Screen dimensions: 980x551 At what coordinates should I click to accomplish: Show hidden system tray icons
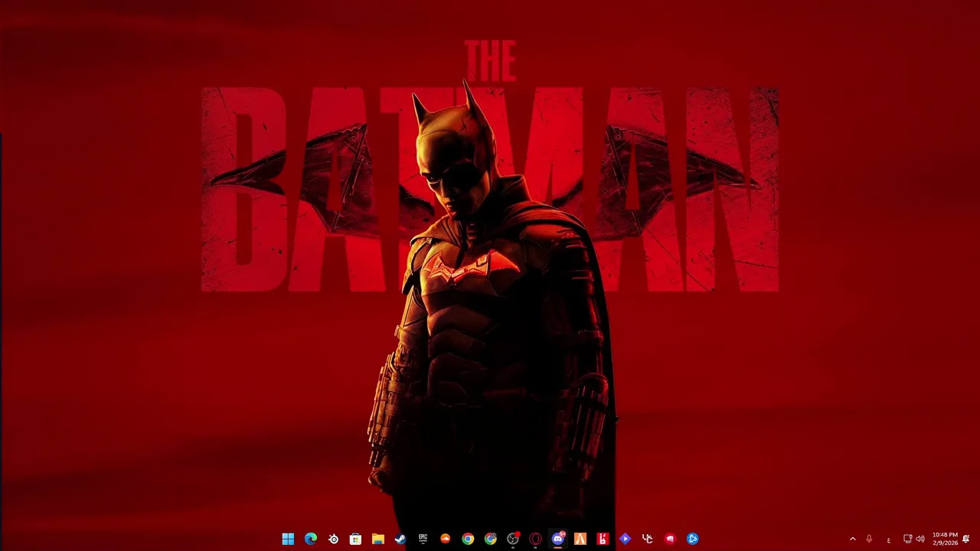(x=853, y=539)
